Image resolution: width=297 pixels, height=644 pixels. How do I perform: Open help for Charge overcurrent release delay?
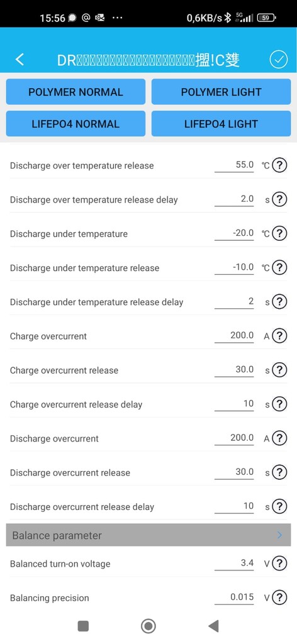tap(279, 404)
